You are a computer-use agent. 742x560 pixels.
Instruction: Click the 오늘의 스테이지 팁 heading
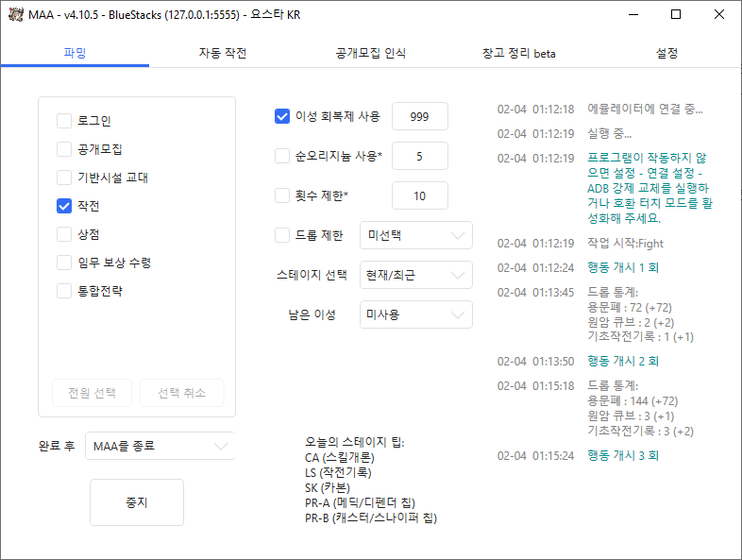click(x=355, y=442)
